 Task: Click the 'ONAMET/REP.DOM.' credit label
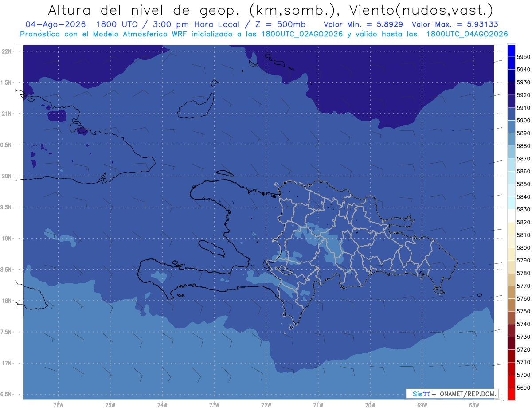coord(468,394)
